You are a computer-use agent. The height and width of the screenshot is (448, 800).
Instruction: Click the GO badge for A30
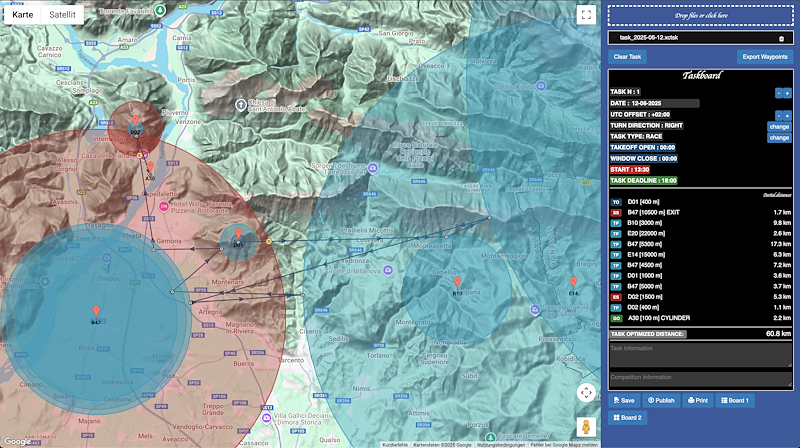coord(616,318)
